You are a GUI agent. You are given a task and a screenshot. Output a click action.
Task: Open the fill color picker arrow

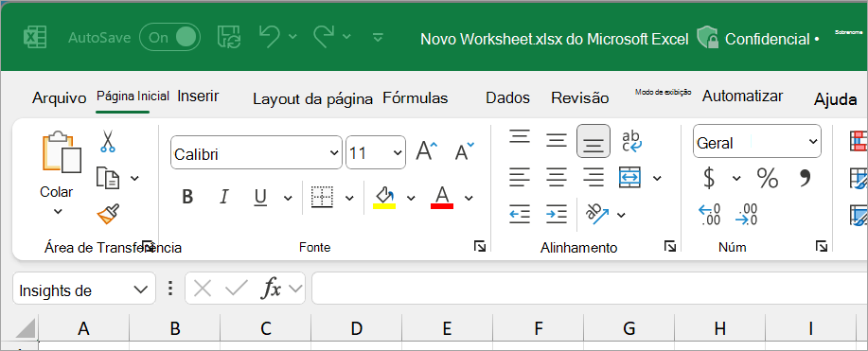coord(411,198)
